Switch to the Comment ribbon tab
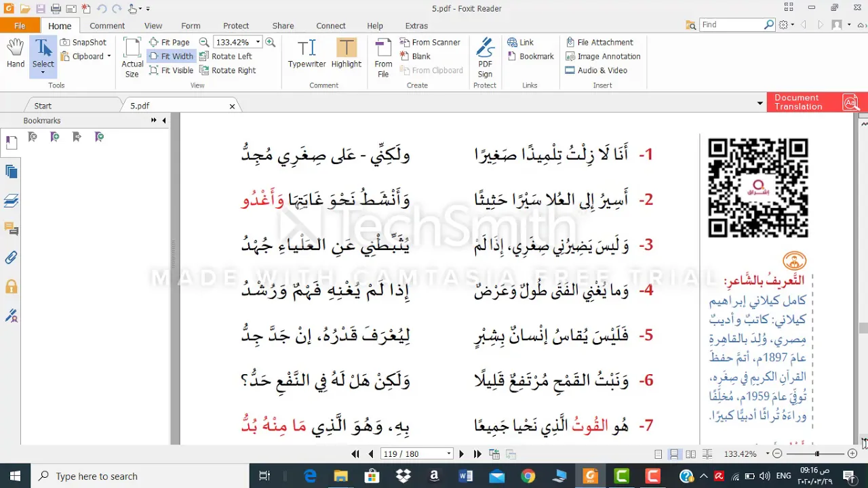The width and height of the screenshot is (868, 488). tap(107, 26)
